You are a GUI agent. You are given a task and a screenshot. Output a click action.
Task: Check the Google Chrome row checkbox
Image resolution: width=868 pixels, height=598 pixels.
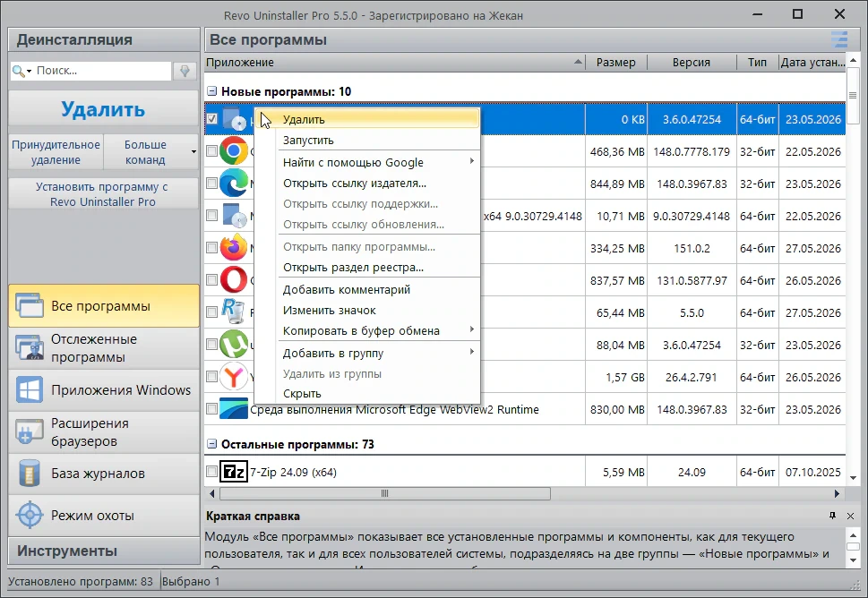211,151
